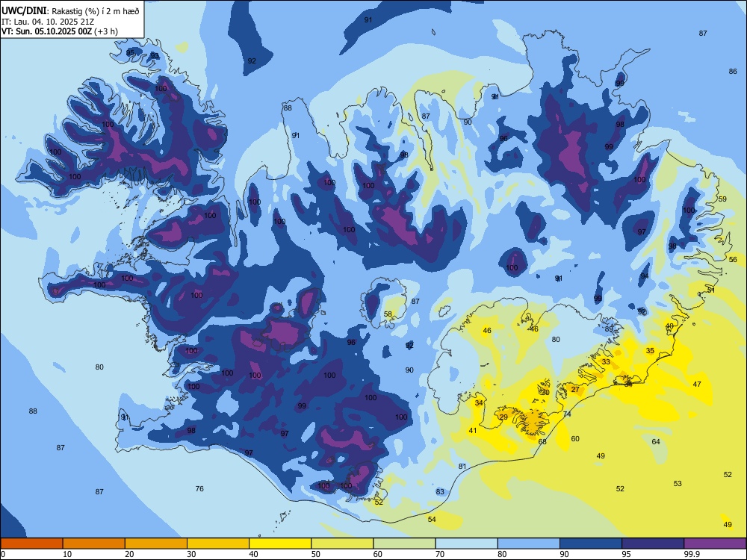
Task: Click 'Rakastig (%) í 2 m hæð' label
Action: (x=96, y=11)
